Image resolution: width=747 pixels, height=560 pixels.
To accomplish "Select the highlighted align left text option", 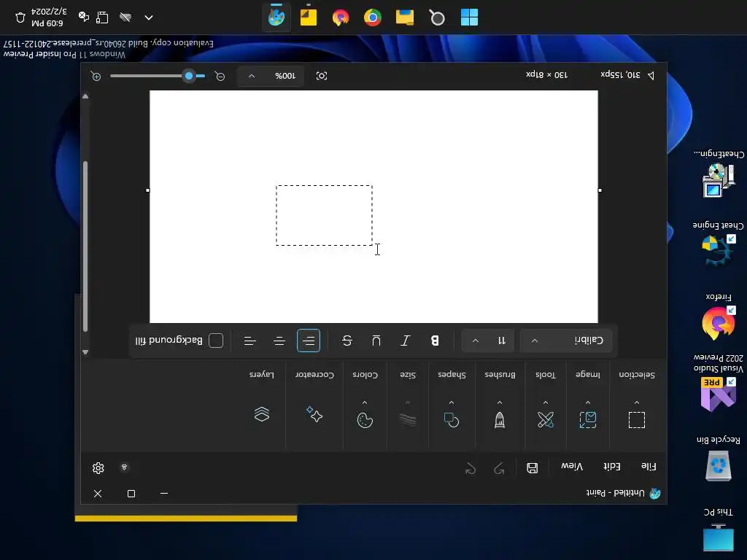I will (309, 341).
